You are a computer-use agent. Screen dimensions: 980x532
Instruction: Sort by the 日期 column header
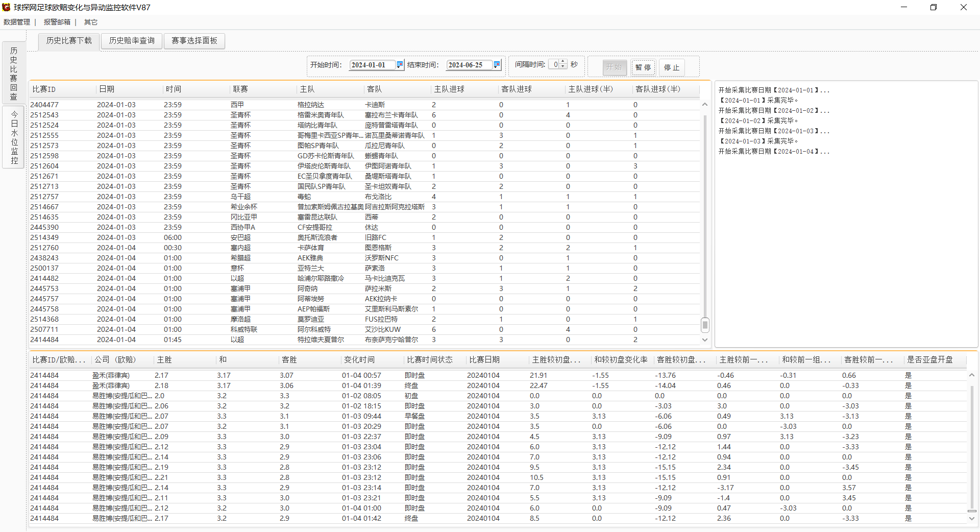(130, 89)
